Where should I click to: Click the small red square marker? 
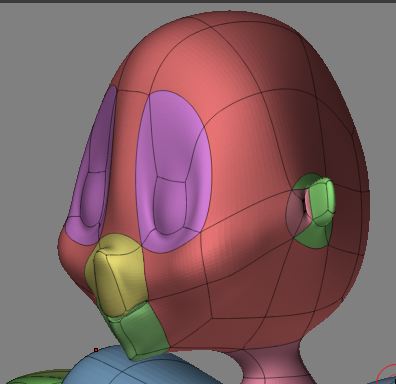pos(96,350)
